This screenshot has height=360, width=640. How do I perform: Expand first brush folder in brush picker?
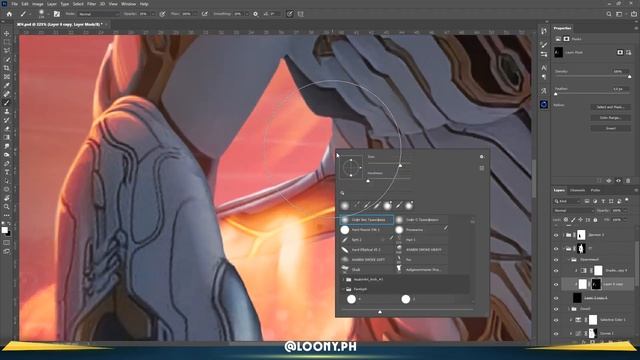pyautogui.click(x=343, y=280)
